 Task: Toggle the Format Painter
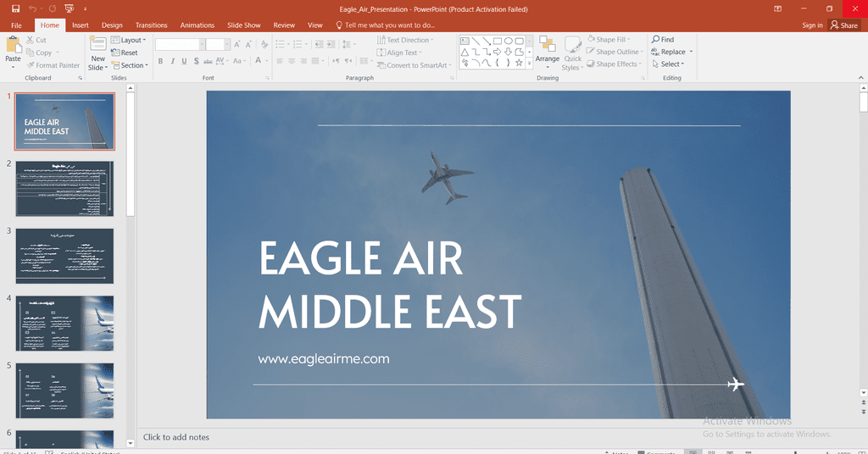(x=53, y=65)
